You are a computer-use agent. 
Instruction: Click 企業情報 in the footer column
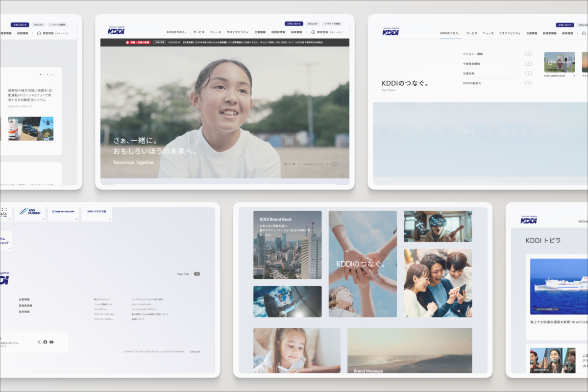click(24, 299)
